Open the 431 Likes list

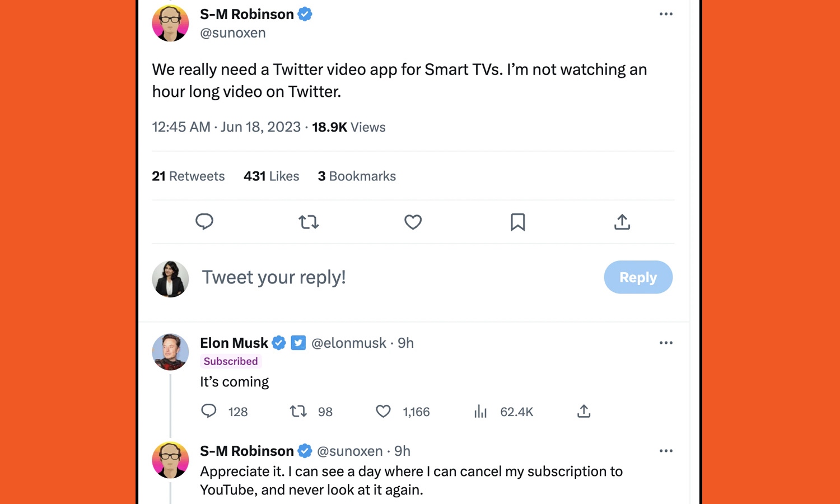[271, 176]
